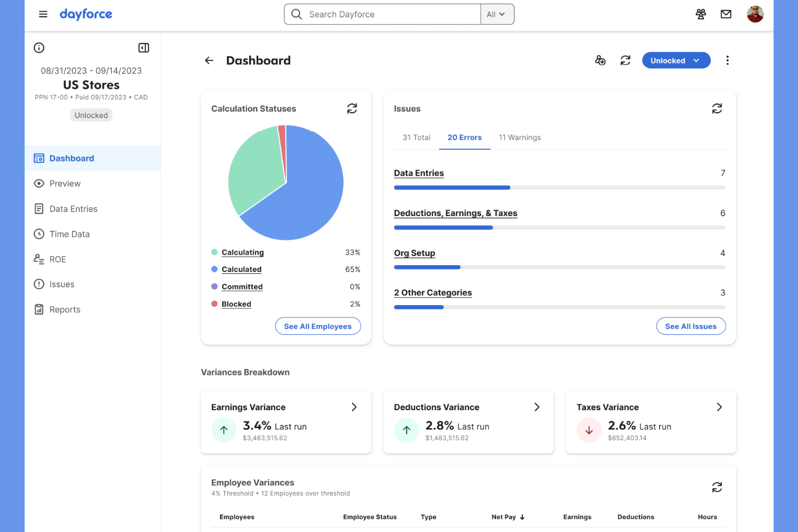
Task: Click the See All Employees button
Action: 318,326
